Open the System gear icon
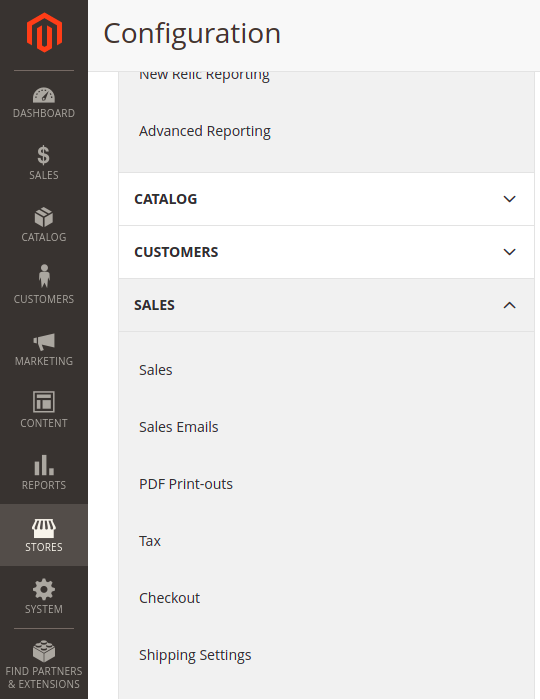This screenshot has height=700, width=540. click(44, 589)
